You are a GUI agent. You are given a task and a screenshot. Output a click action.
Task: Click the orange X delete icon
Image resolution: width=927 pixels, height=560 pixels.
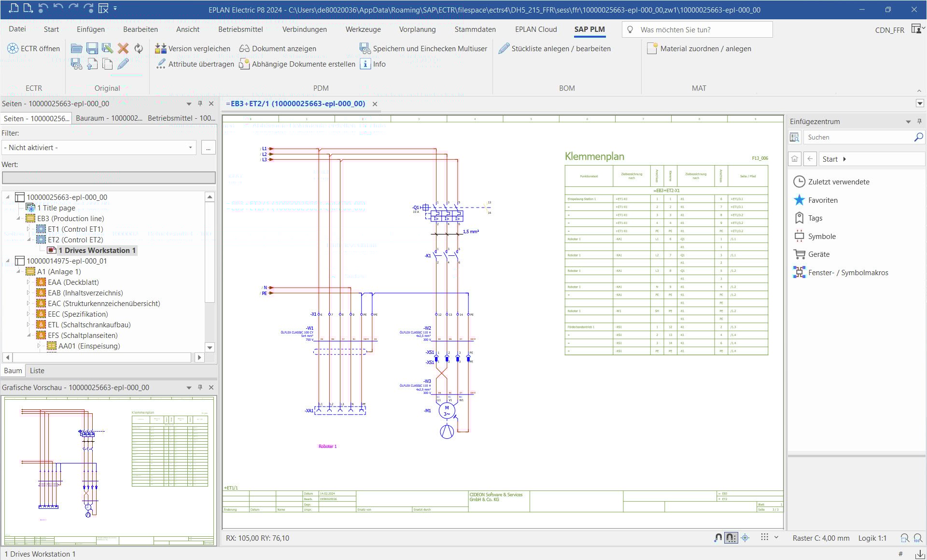(123, 48)
